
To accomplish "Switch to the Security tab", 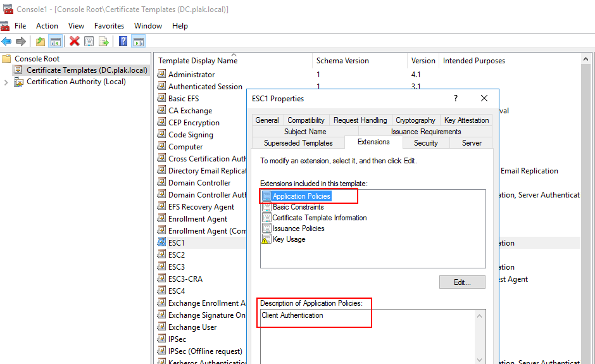I will (425, 143).
